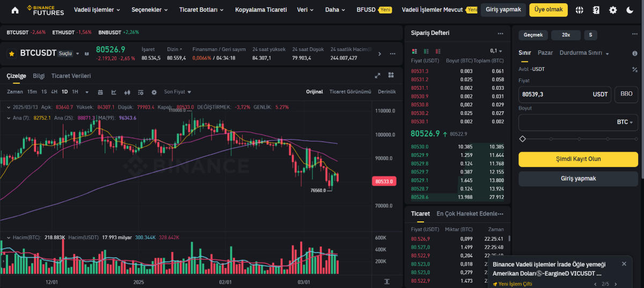The image size is (644, 288).
Task: Switch to Derinlik depth view
Action: pyautogui.click(x=387, y=92)
